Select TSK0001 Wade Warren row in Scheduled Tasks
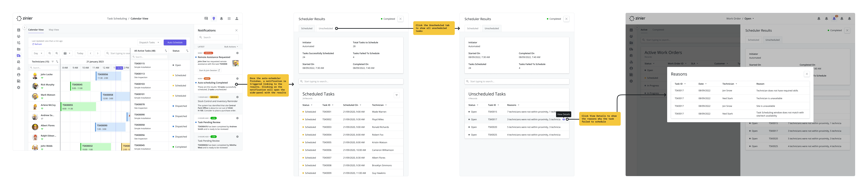The height and width of the screenshot is (189, 868). pos(351,112)
